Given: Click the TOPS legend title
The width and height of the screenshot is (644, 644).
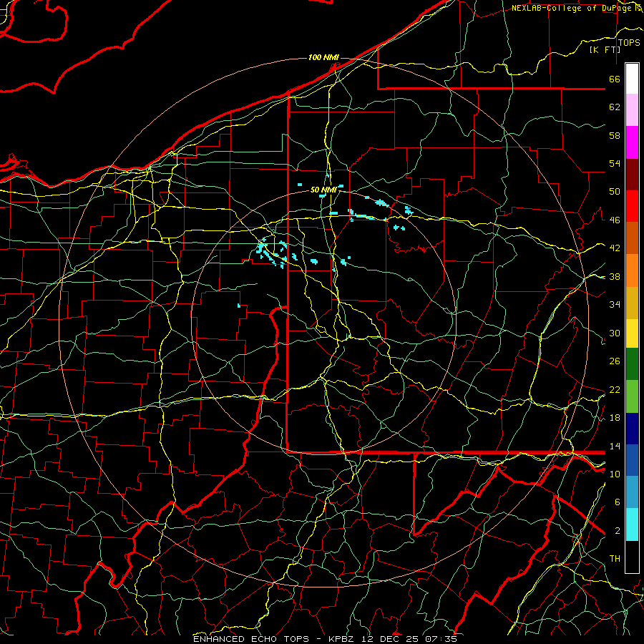Looking at the screenshot, I should (629, 43).
